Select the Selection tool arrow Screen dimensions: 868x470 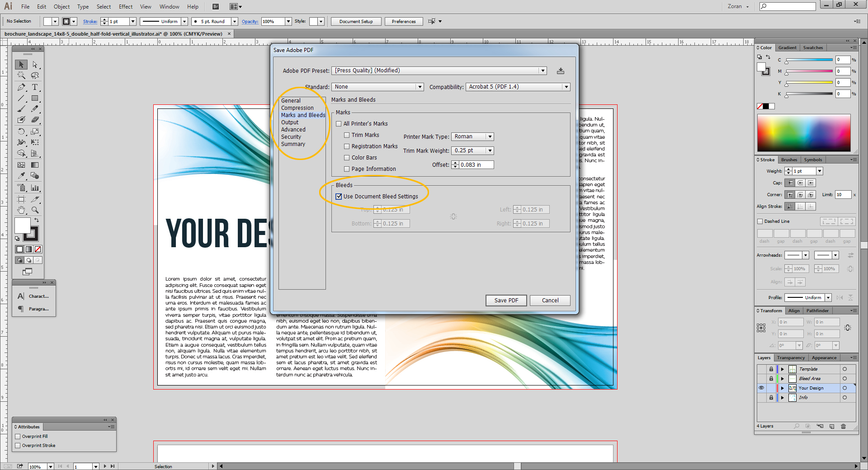[21, 65]
